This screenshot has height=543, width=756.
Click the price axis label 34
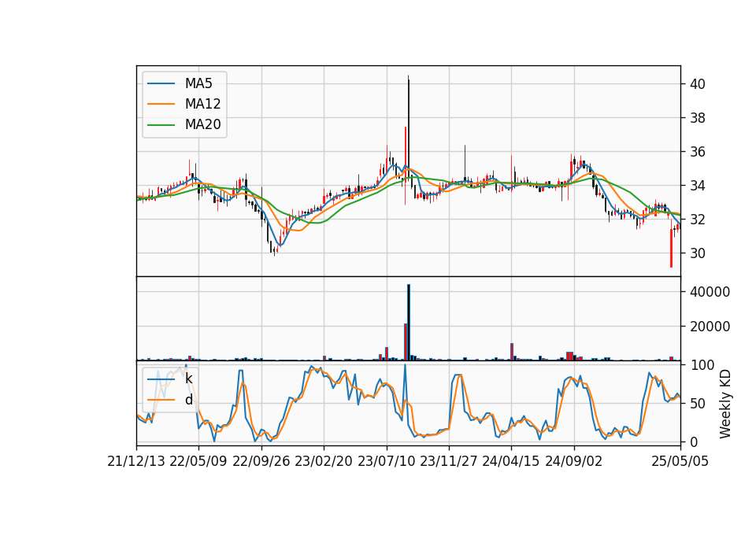click(697, 186)
